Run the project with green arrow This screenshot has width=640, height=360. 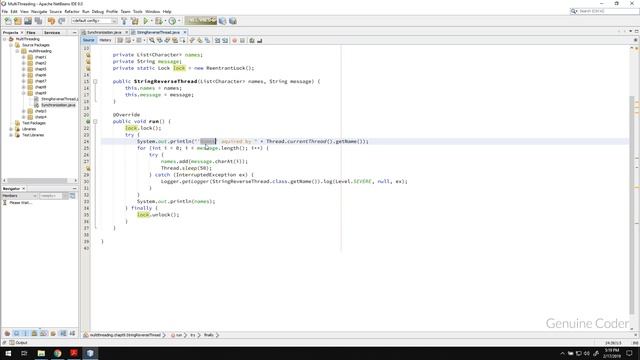tap(146, 21)
